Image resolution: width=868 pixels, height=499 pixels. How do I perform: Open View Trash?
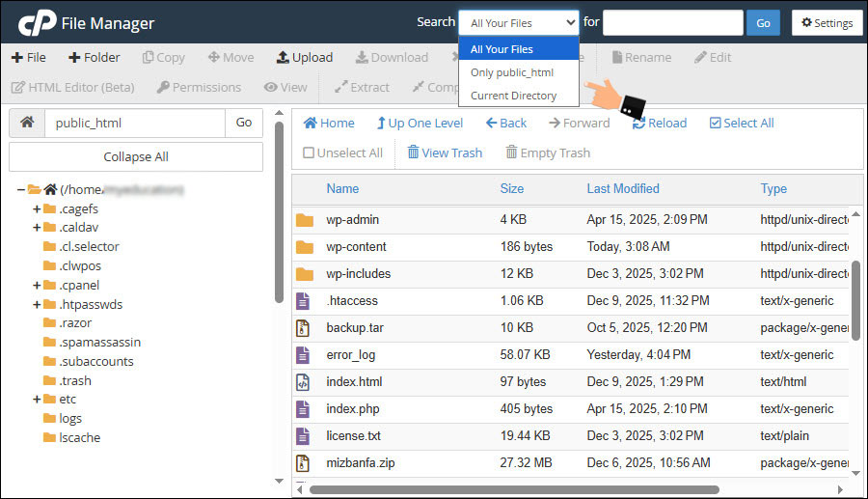444,152
